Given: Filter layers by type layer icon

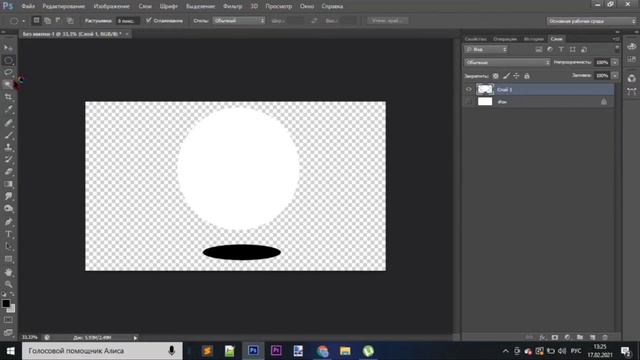Looking at the screenshot, I should 561,49.
